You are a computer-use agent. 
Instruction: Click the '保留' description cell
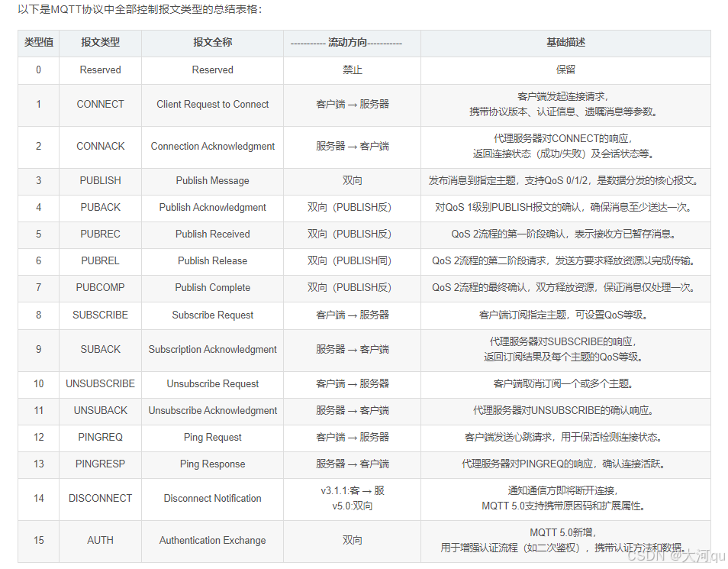565,70
